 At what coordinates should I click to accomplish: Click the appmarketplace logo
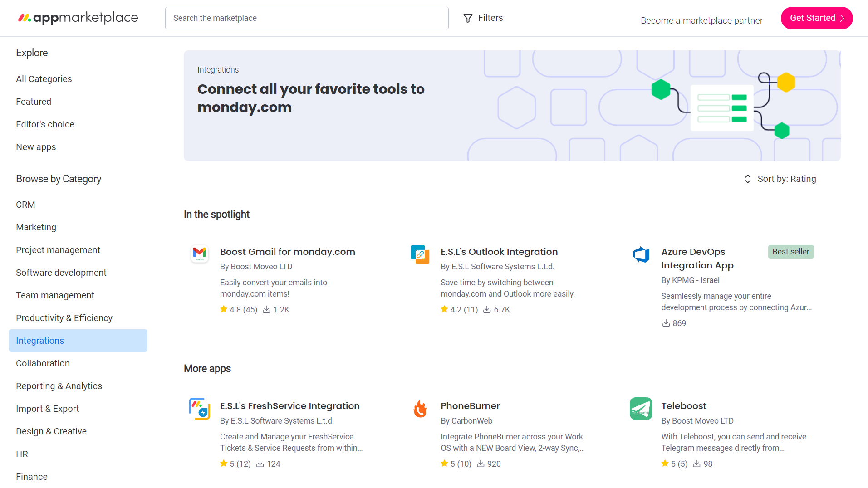78,18
